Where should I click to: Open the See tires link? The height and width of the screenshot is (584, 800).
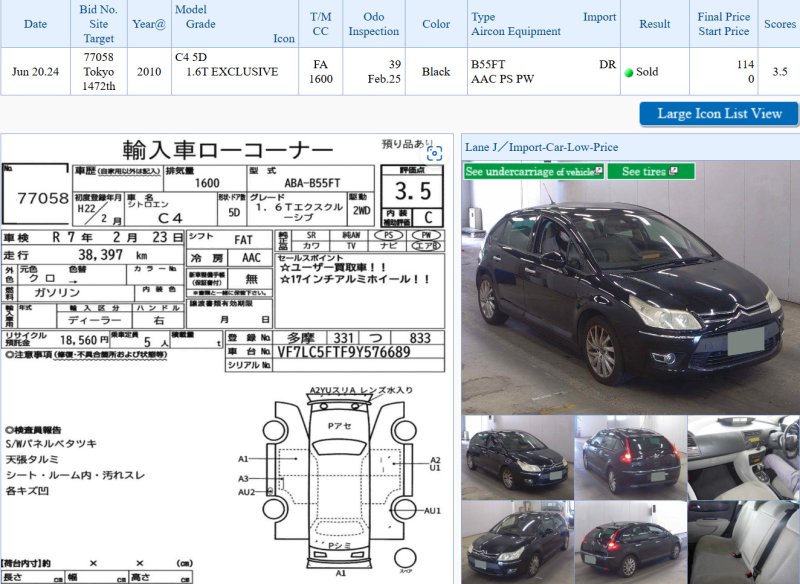[651, 171]
